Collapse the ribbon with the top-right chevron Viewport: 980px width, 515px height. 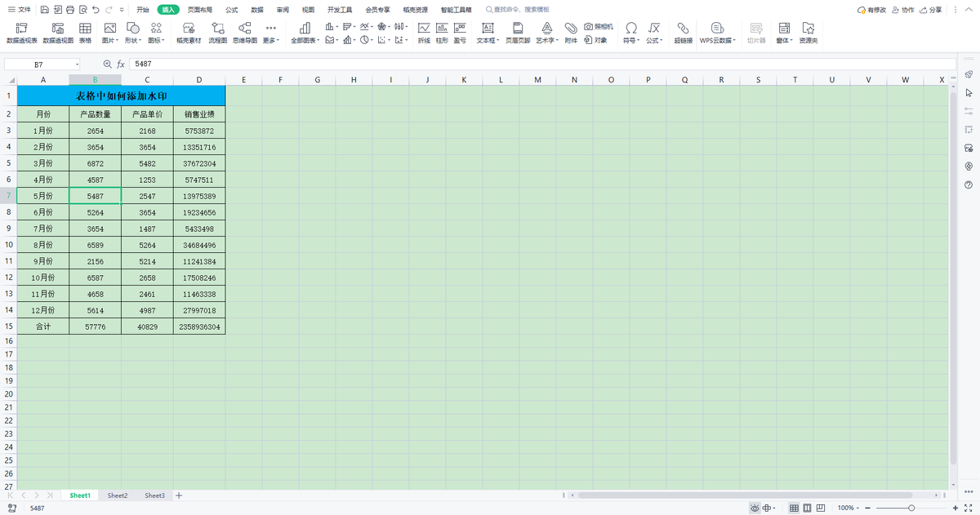tap(969, 10)
